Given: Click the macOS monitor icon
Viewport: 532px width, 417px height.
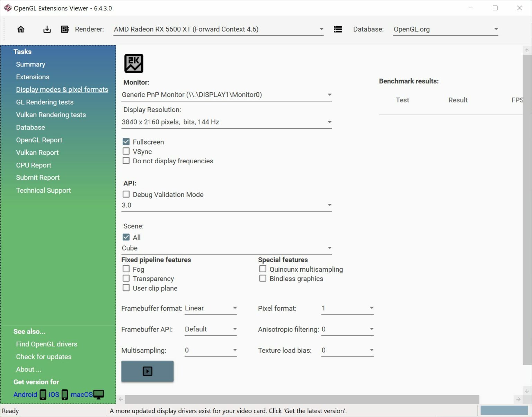Looking at the screenshot, I should (x=99, y=395).
